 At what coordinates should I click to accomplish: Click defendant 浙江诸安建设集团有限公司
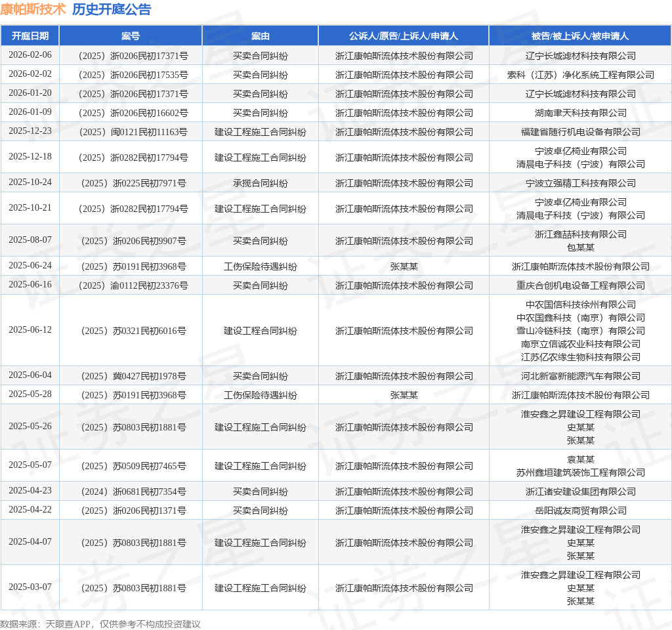pyautogui.click(x=580, y=492)
